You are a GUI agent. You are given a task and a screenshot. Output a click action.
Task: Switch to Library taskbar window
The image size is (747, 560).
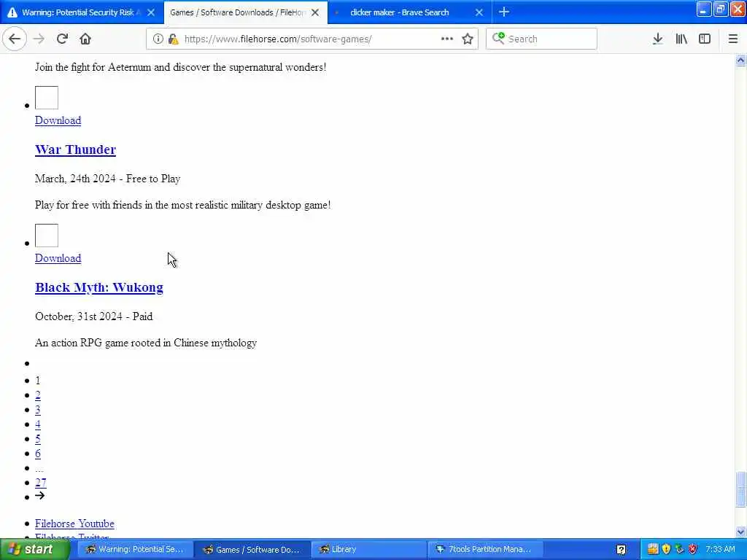[368, 550]
